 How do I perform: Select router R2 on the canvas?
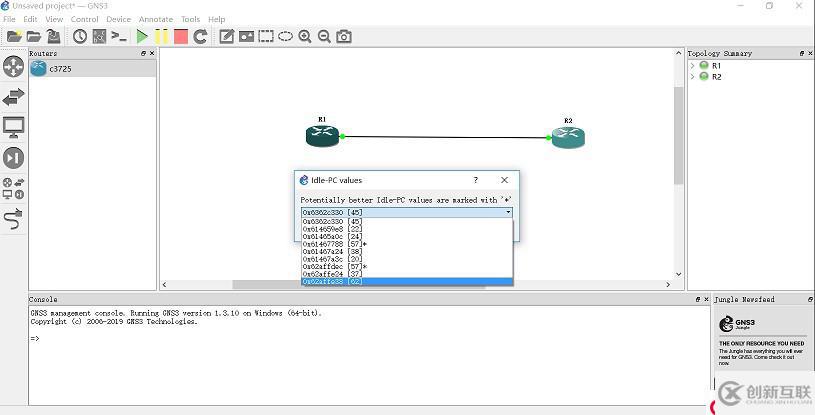coord(568,138)
